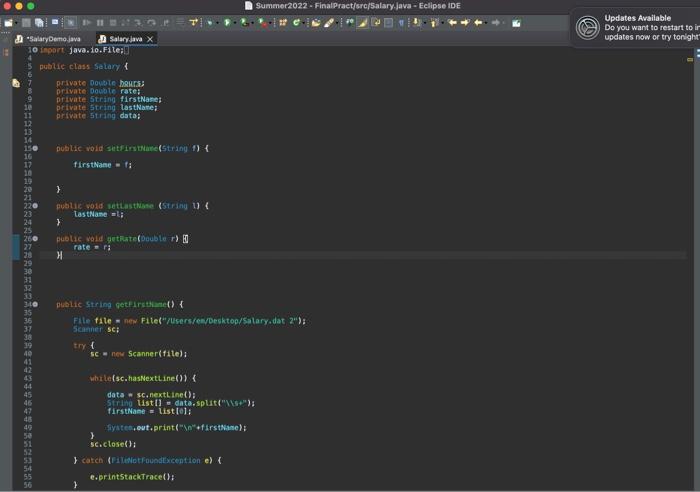Expand the folded import on line 1
This screenshot has height=492, width=700.
(35, 50)
